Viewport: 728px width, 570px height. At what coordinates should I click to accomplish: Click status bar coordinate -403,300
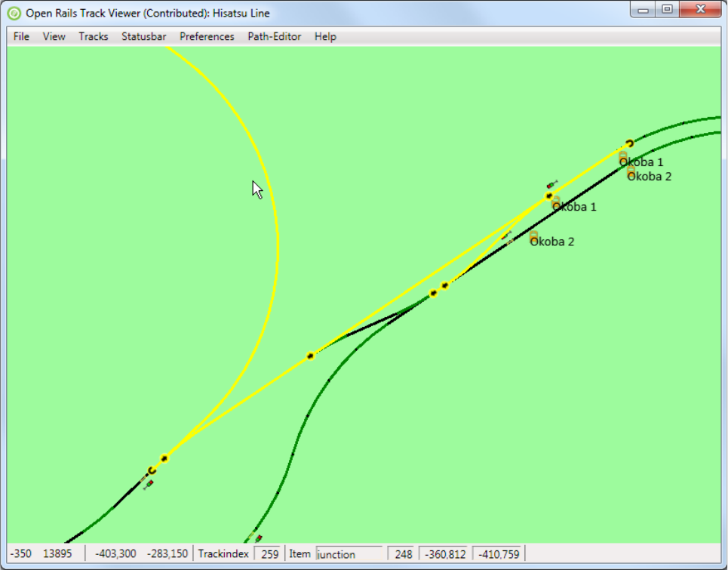115,553
